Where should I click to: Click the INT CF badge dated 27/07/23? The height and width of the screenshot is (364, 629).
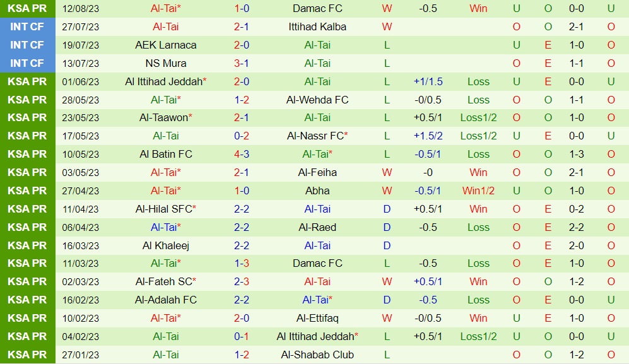[x=28, y=27]
